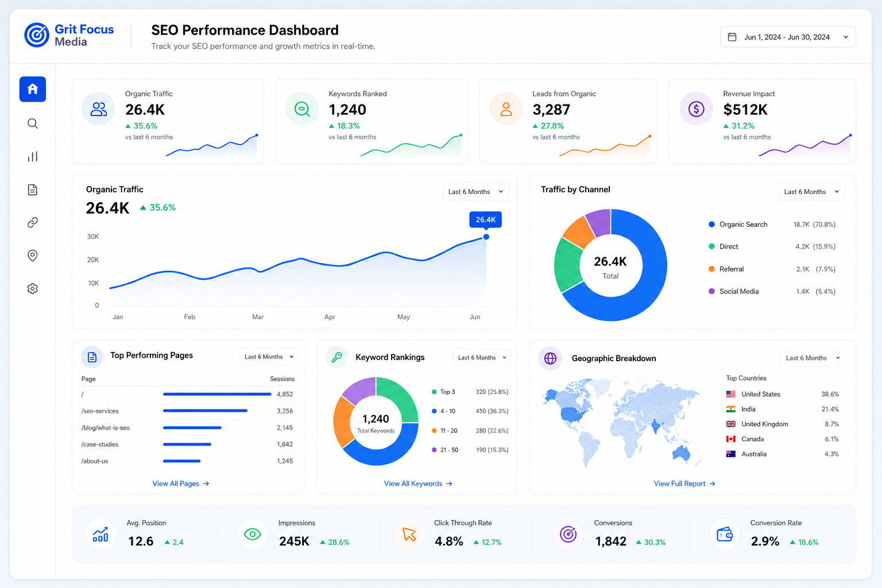Viewport: 882px width, 588px height.
Task: Click the calendar icon in date picker
Action: tap(732, 37)
